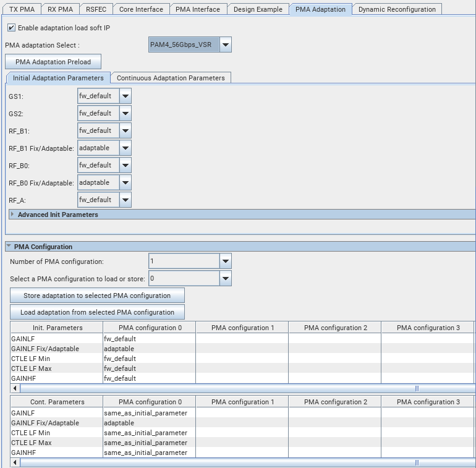Open RF_B1 Fix/Adaptable dropdown

(x=125, y=148)
